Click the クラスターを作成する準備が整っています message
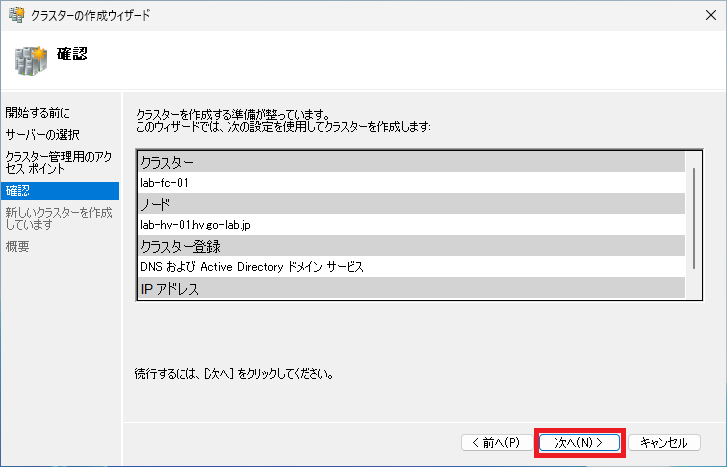The height and width of the screenshot is (467, 727). (233, 114)
